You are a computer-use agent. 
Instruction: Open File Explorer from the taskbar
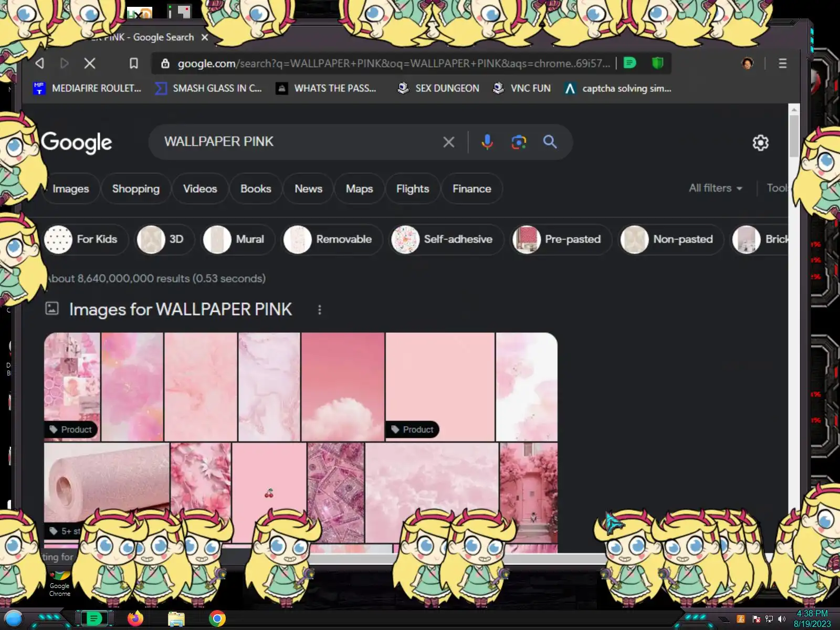(x=176, y=619)
